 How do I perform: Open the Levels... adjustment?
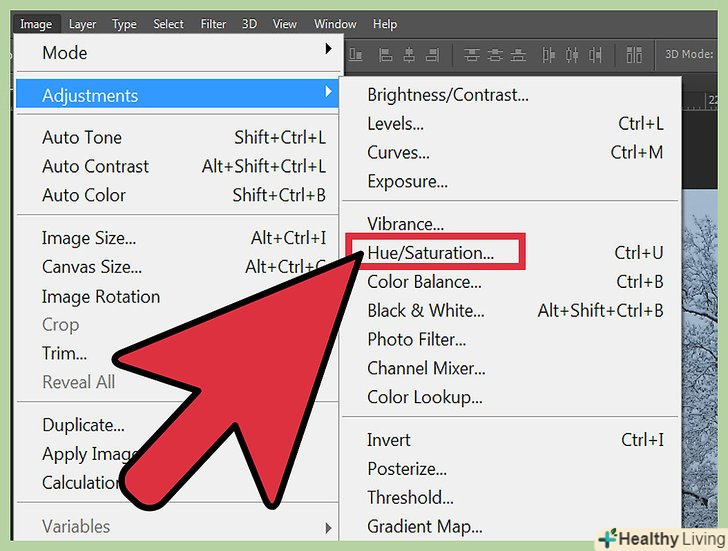[511, 123]
